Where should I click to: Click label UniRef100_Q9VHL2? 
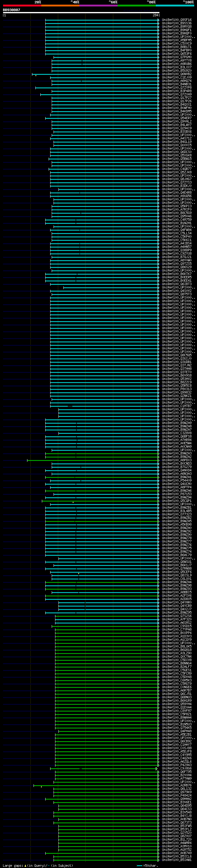tap(177, 122)
